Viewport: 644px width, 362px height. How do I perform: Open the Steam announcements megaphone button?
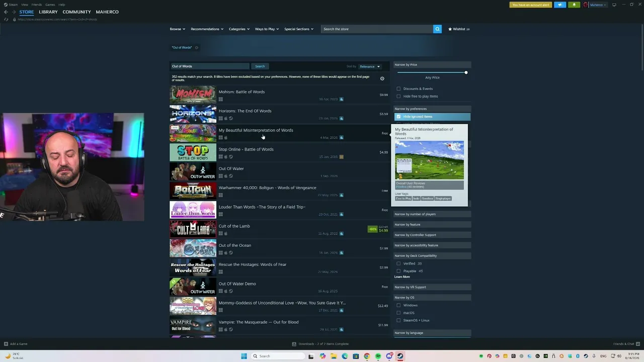pos(560,5)
